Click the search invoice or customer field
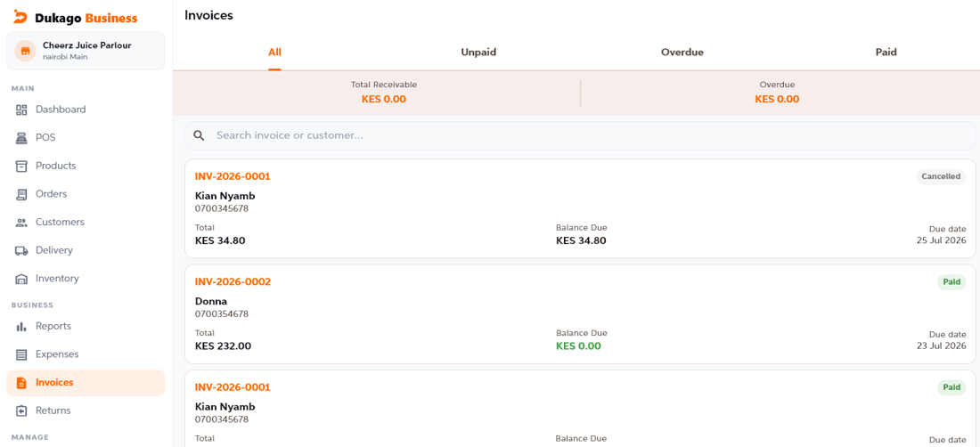 tap(580, 135)
